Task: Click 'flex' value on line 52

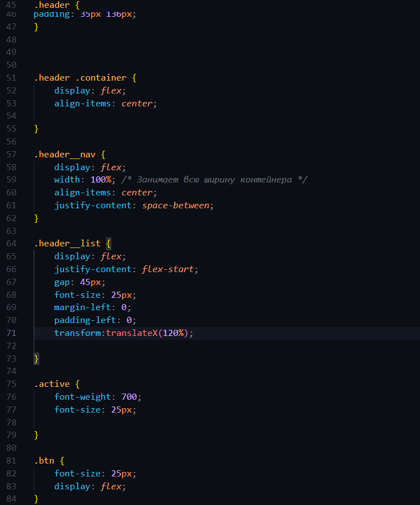Action: point(111,91)
